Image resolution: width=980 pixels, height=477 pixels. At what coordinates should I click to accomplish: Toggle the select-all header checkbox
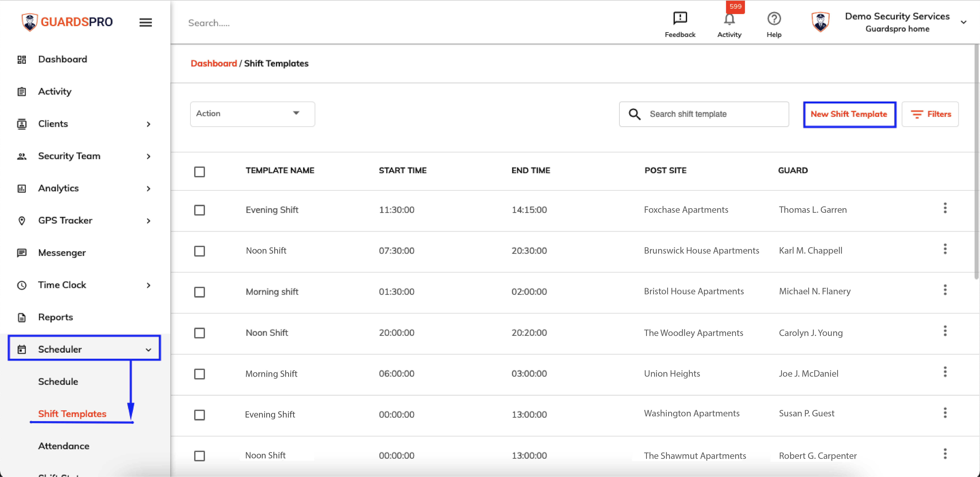199,172
